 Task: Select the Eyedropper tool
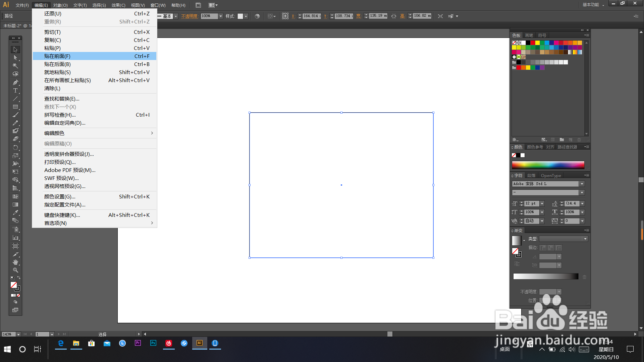point(15,213)
